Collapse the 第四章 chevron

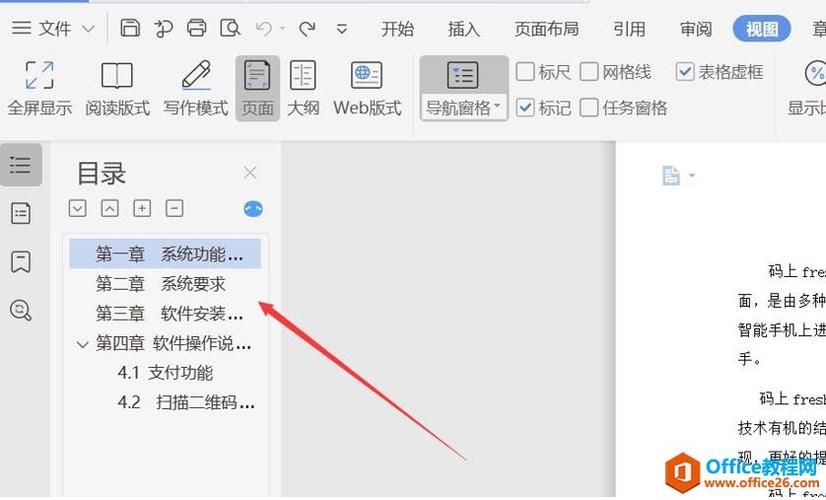pyautogui.click(x=83, y=345)
